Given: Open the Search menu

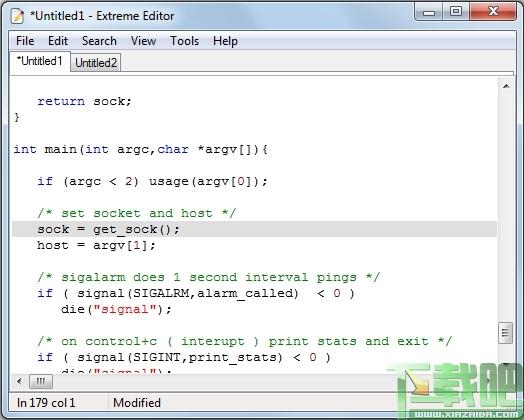Looking at the screenshot, I should pyautogui.click(x=99, y=41).
